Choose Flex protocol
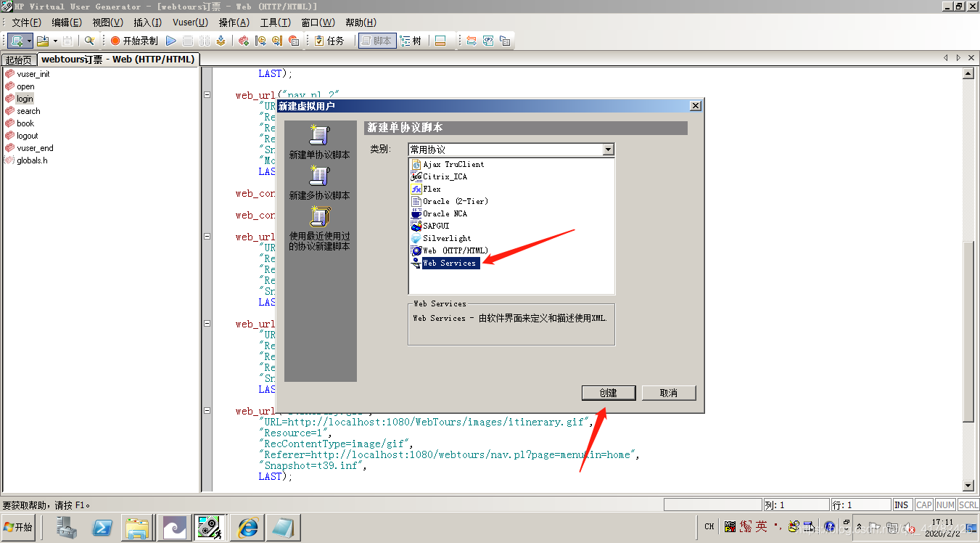Image resolution: width=980 pixels, height=543 pixels. point(432,189)
